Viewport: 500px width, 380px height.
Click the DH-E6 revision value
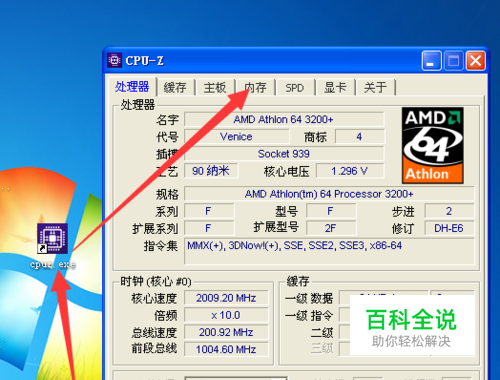(x=449, y=228)
